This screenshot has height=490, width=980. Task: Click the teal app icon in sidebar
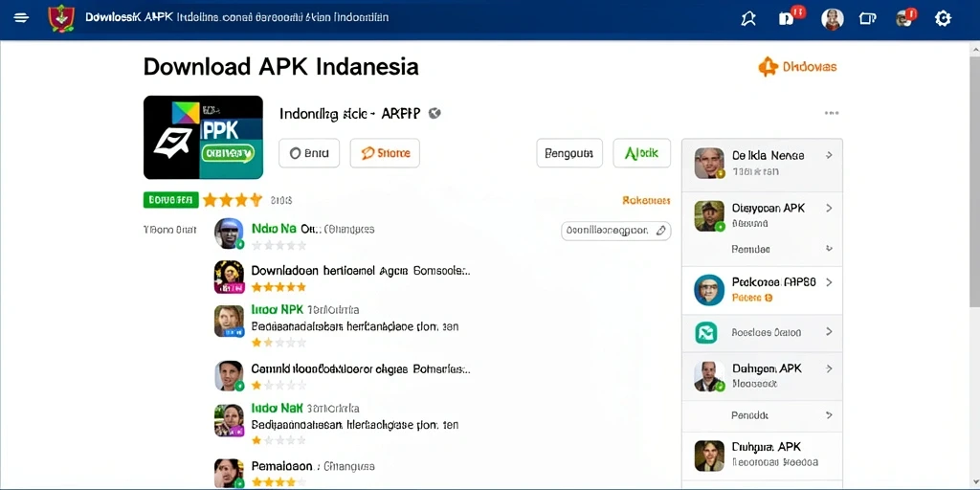[x=706, y=332]
